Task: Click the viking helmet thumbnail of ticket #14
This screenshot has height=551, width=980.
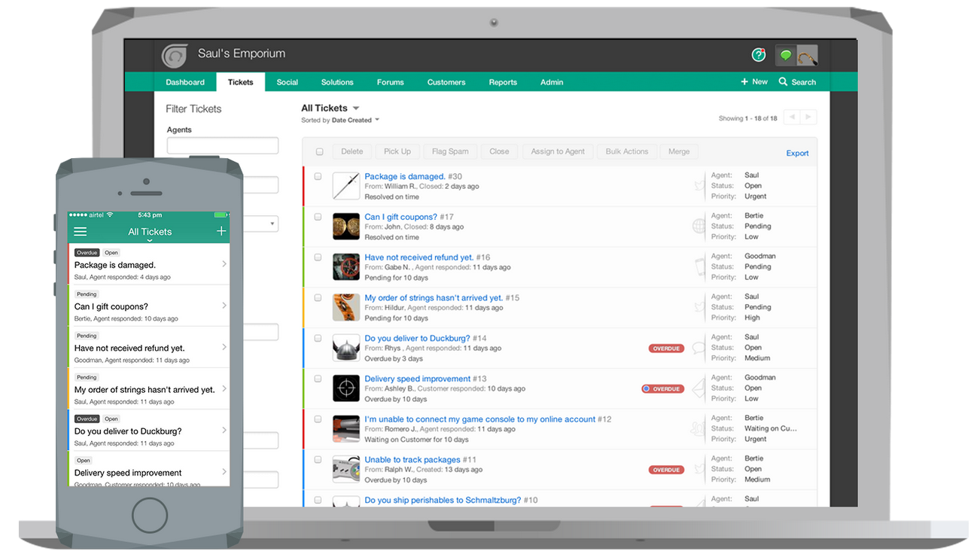Action: [346, 348]
